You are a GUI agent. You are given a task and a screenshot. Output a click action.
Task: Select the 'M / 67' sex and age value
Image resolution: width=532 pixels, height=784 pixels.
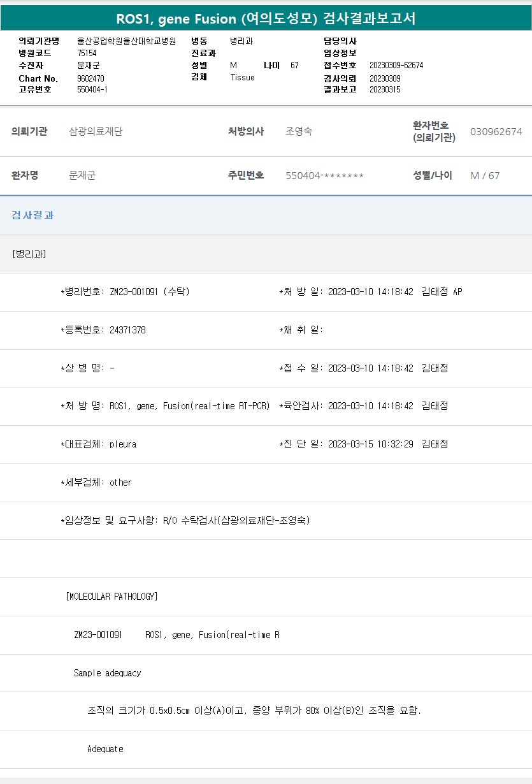[485, 175]
